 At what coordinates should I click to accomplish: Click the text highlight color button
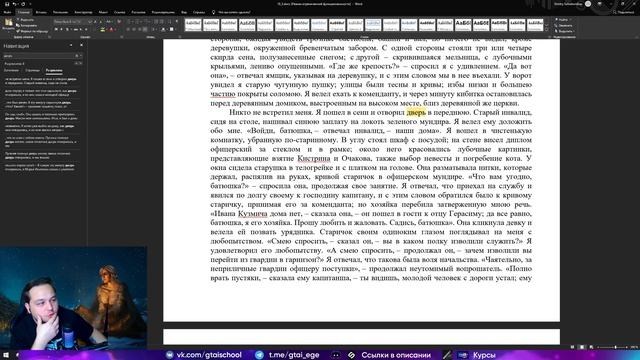coord(102,29)
